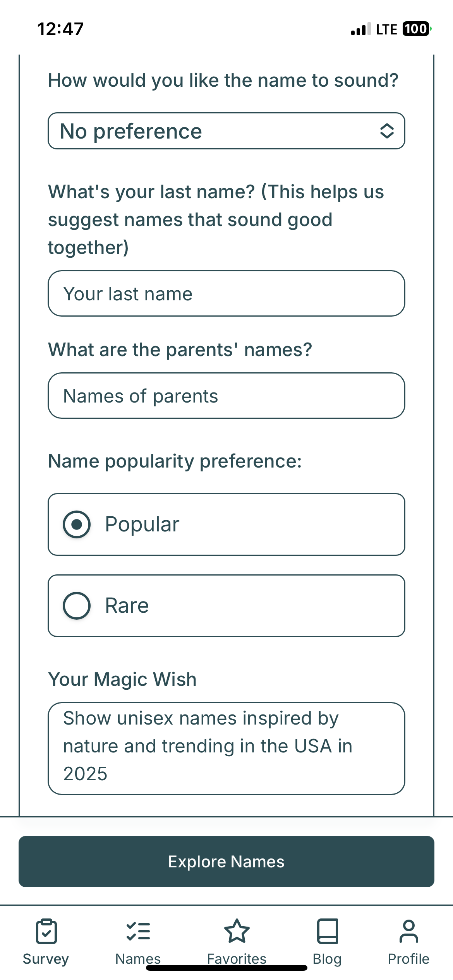Edit the Your Magic Wish text box

(x=226, y=748)
